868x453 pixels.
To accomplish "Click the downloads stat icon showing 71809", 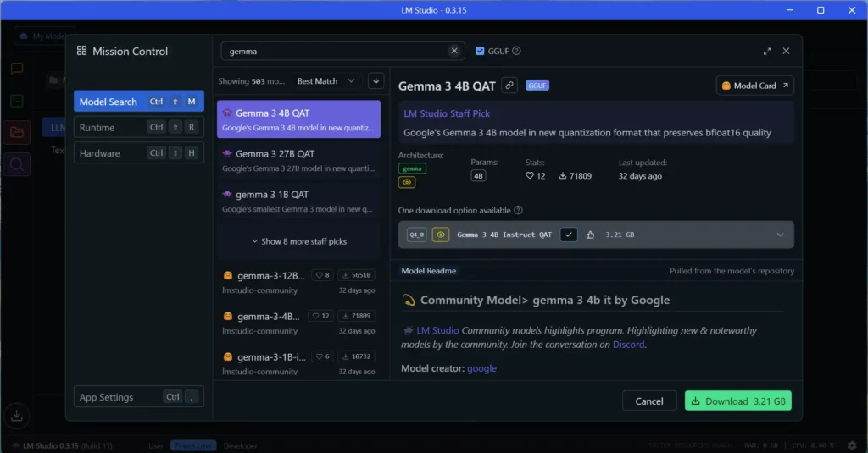I will pos(563,176).
